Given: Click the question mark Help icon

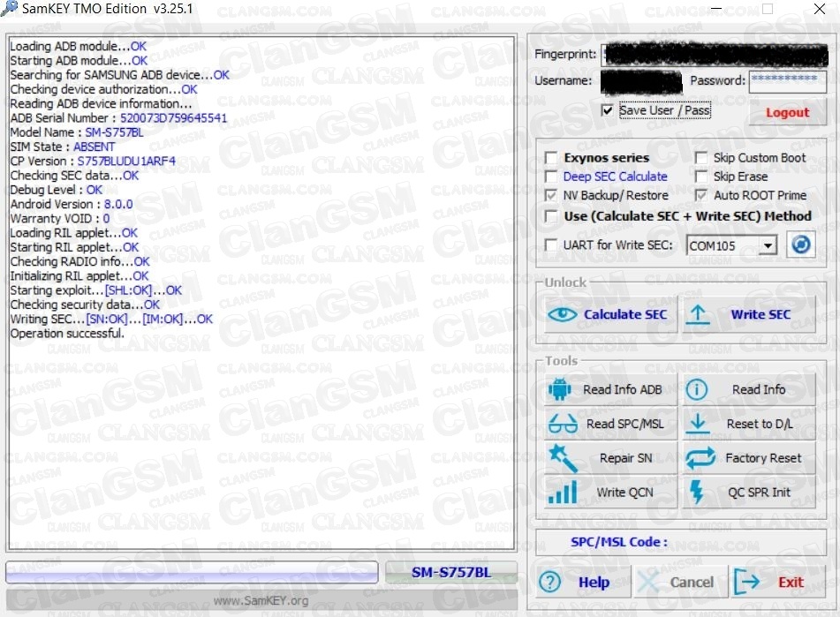Looking at the screenshot, I should [x=549, y=582].
